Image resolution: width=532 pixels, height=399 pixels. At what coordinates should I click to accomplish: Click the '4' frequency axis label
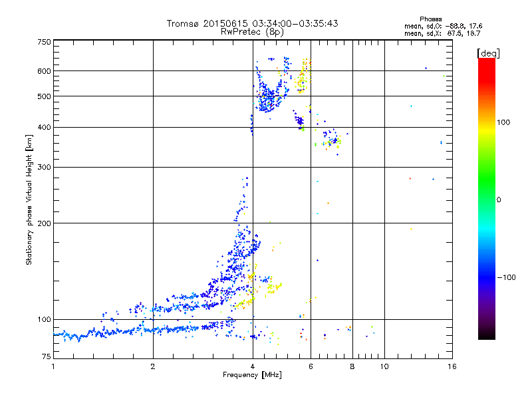point(253,366)
